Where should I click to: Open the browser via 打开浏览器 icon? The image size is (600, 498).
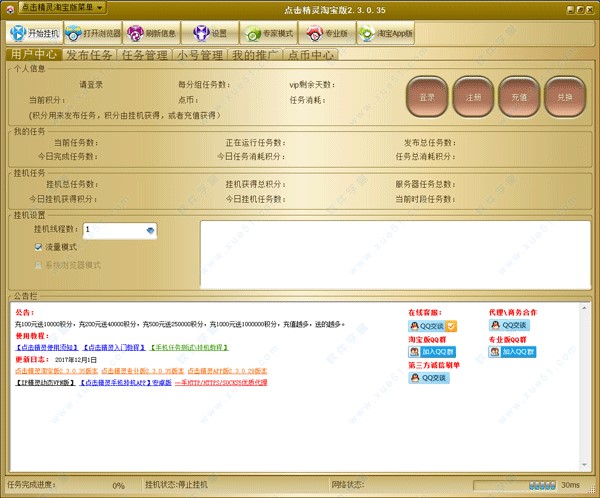point(97,32)
